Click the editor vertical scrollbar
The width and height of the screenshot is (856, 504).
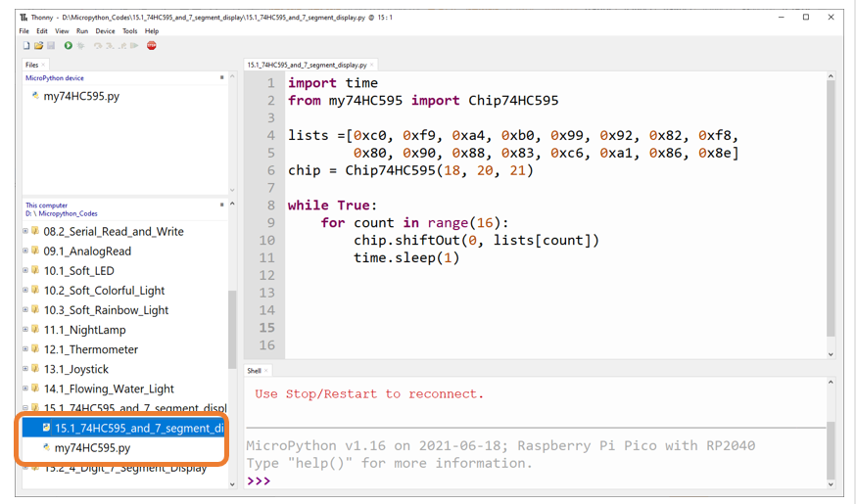(831, 207)
